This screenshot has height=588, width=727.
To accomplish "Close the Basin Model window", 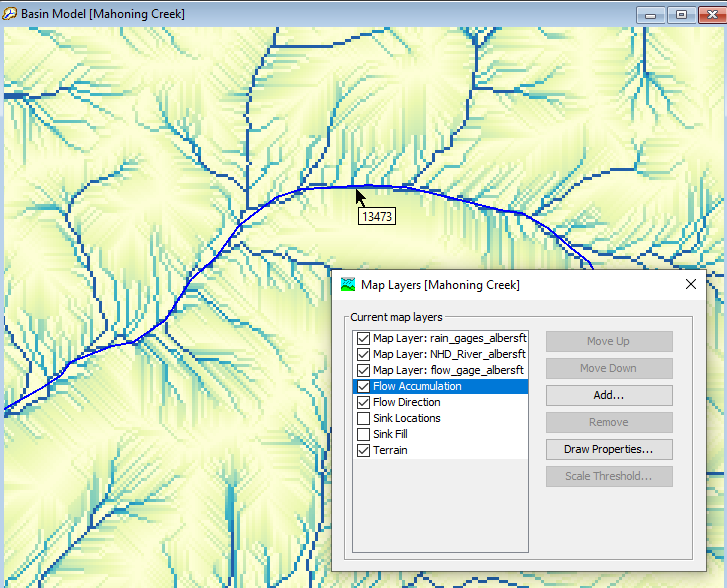I will coord(712,15).
